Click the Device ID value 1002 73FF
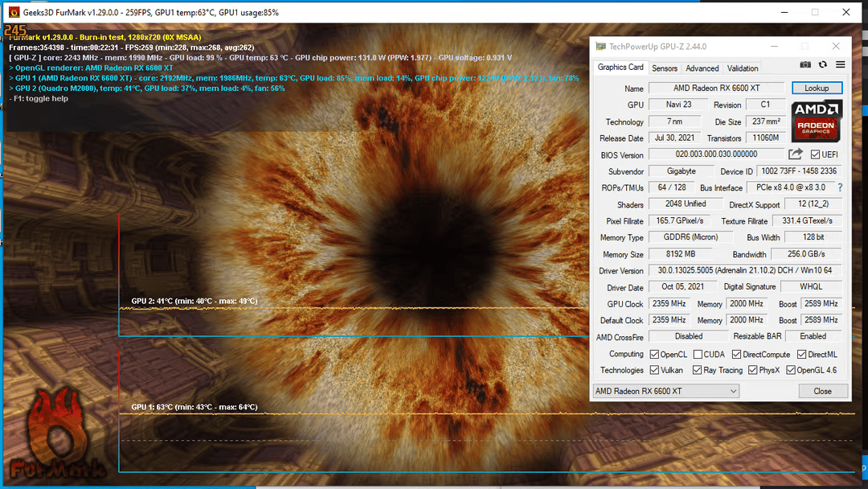Viewport: 868px width, 489px height. point(799,171)
